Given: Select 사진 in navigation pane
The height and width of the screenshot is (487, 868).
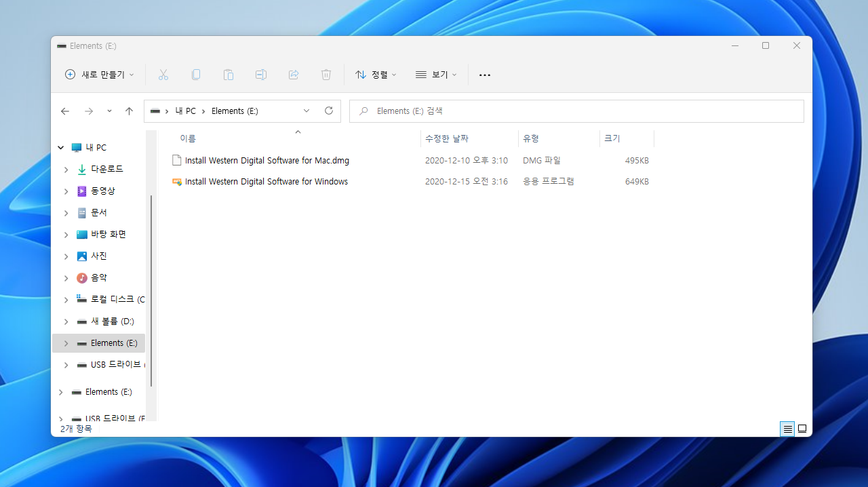Looking at the screenshot, I should pyautogui.click(x=98, y=256).
